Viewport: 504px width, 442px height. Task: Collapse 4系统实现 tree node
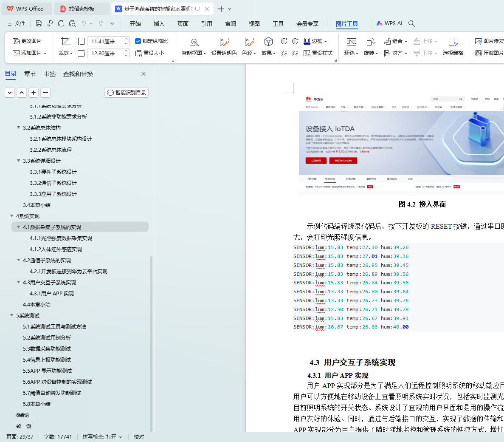(12, 216)
